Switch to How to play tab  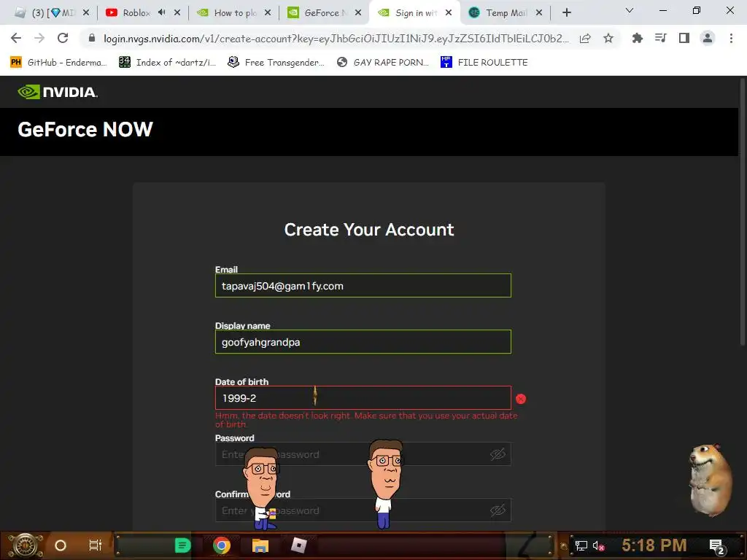click(234, 13)
